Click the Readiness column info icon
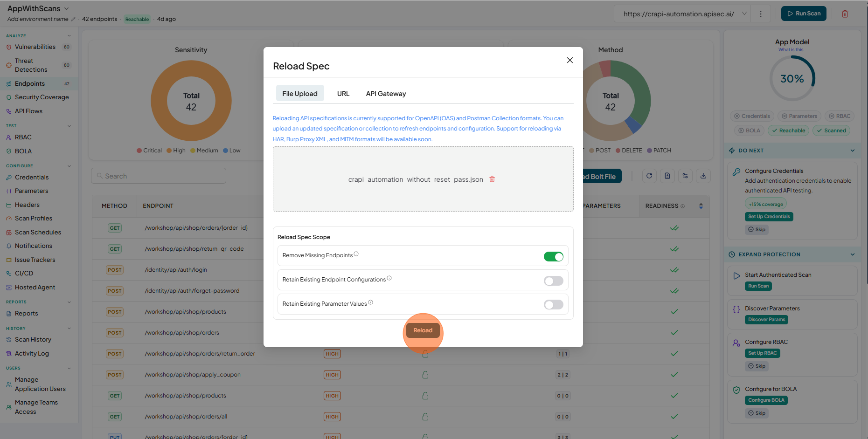Screen dimensions: 868x439 point(683,206)
